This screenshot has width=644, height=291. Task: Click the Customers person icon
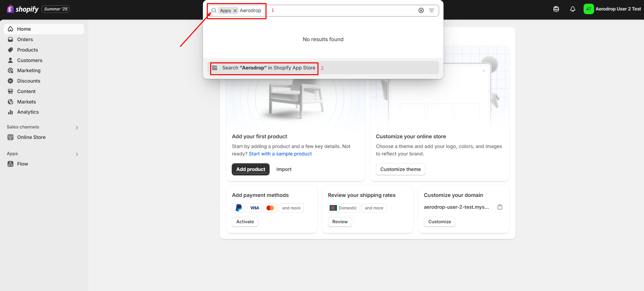(x=10, y=60)
